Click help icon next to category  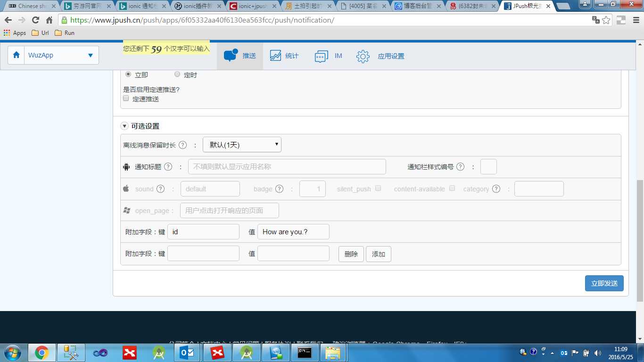click(x=496, y=189)
